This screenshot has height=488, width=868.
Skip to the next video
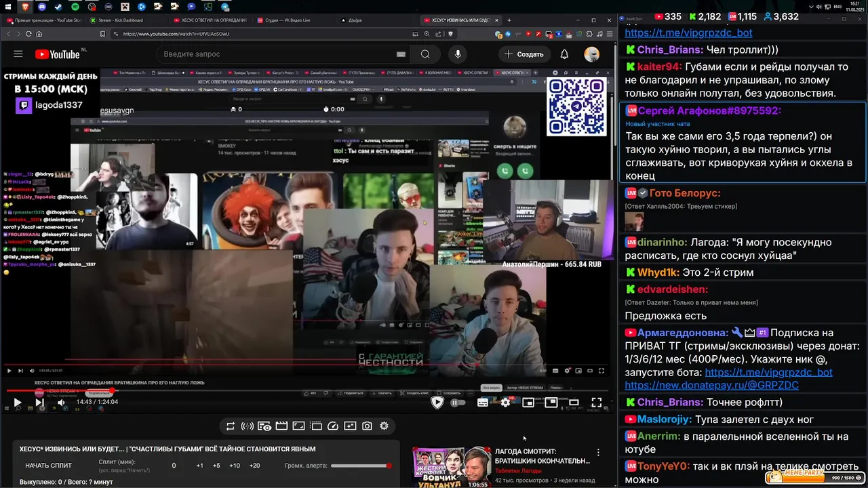coord(39,403)
